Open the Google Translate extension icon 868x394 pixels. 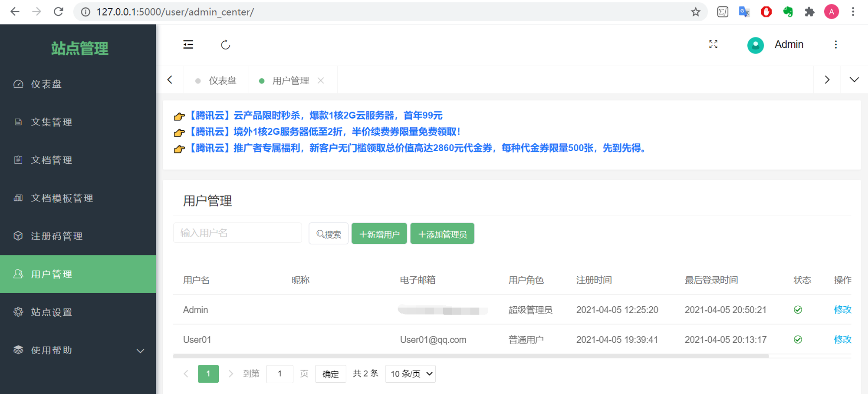[744, 12]
